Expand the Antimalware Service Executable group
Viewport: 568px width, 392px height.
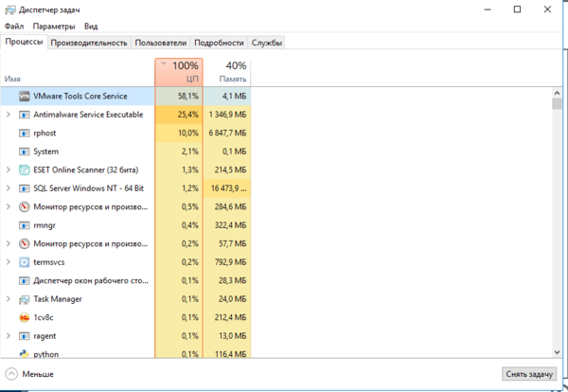(9, 115)
